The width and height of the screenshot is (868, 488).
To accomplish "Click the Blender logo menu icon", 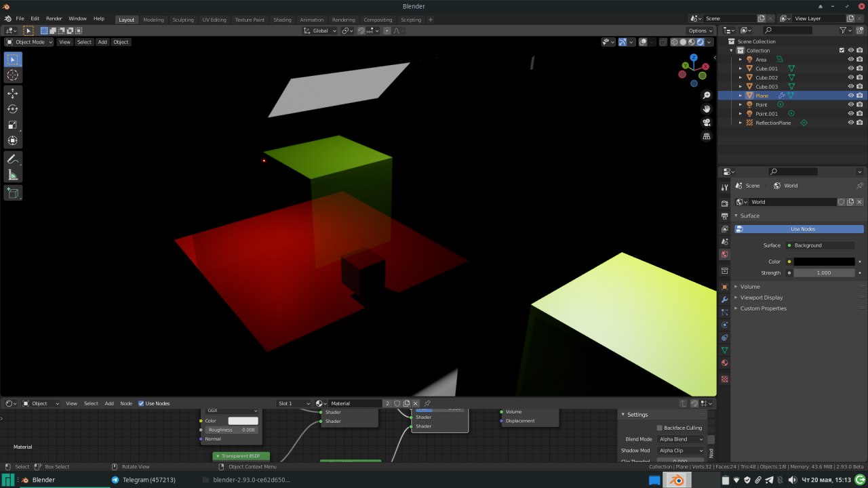I will click(x=7, y=18).
